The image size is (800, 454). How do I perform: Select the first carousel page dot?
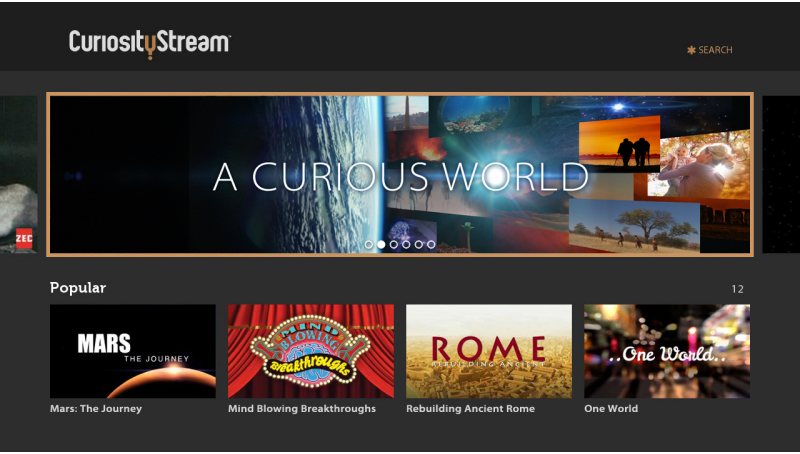pyautogui.click(x=369, y=244)
